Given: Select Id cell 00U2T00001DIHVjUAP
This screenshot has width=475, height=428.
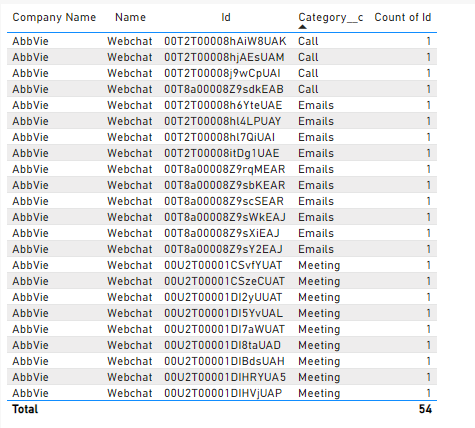Looking at the screenshot, I should 223,393.
